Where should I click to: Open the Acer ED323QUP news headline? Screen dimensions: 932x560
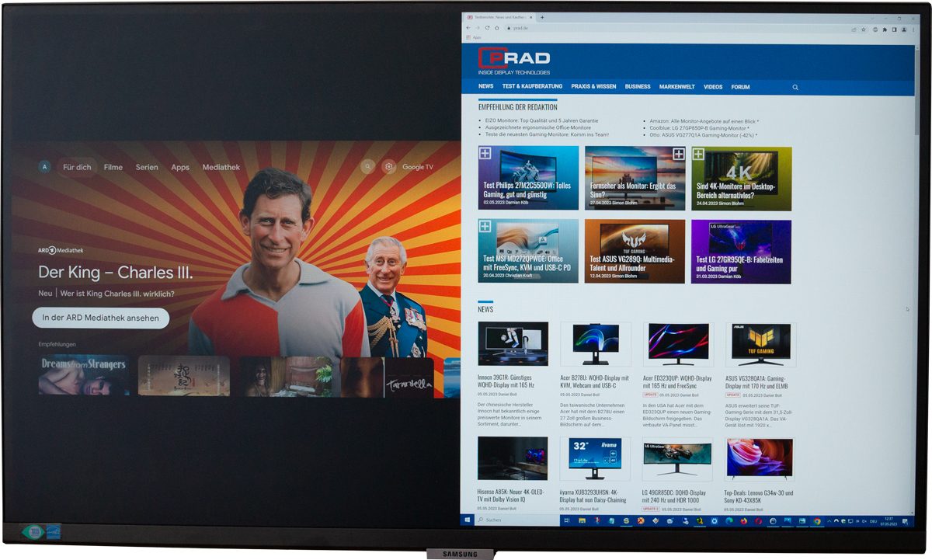(x=677, y=382)
